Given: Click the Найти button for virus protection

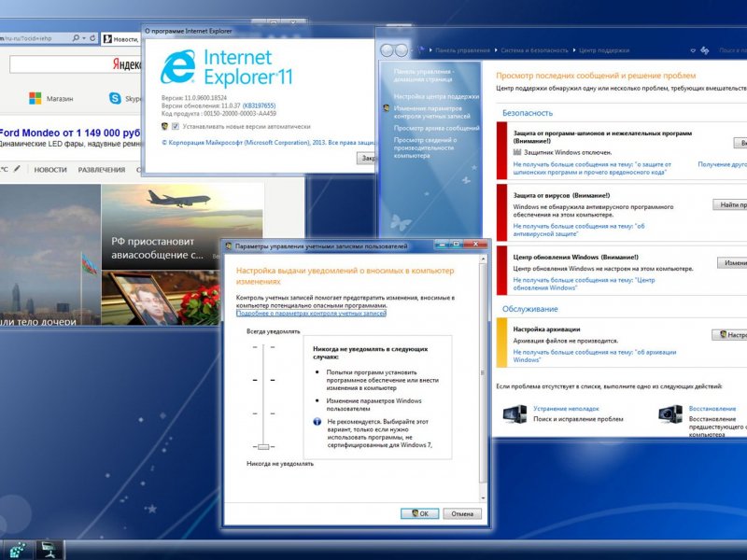Looking at the screenshot, I should pyautogui.click(x=730, y=204).
